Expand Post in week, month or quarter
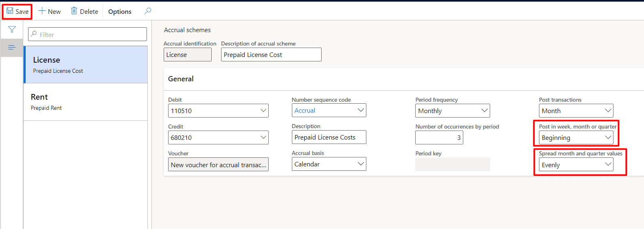The image size is (644, 229). point(608,137)
